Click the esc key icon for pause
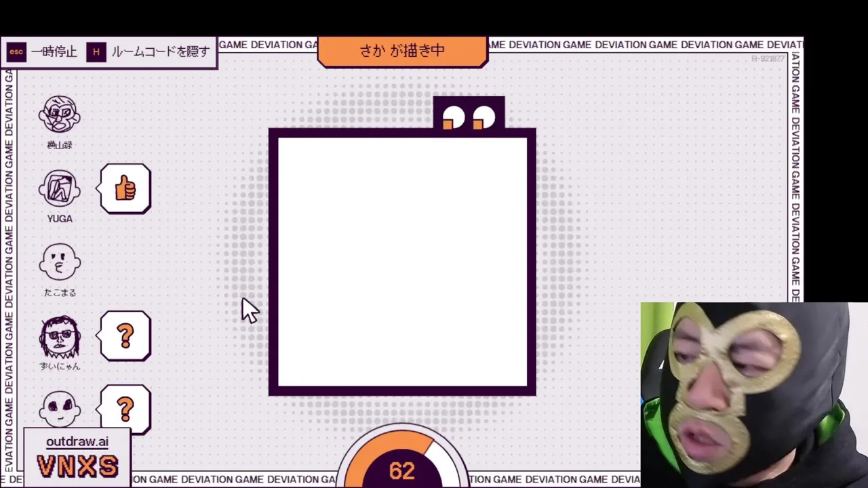 (16, 52)
